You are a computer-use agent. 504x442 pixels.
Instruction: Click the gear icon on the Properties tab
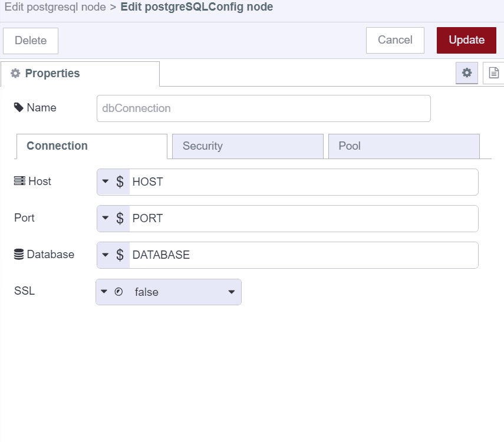click(x=18, y=73)
